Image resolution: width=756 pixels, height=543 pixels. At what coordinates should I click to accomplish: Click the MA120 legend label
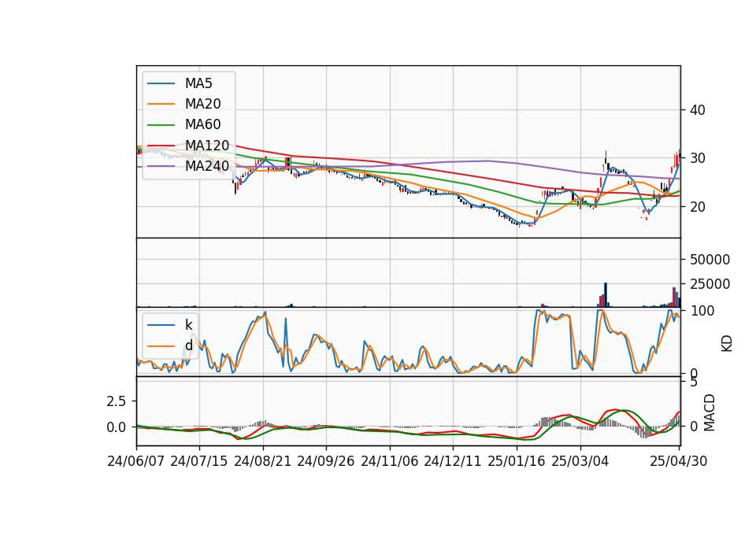(207, 145)
